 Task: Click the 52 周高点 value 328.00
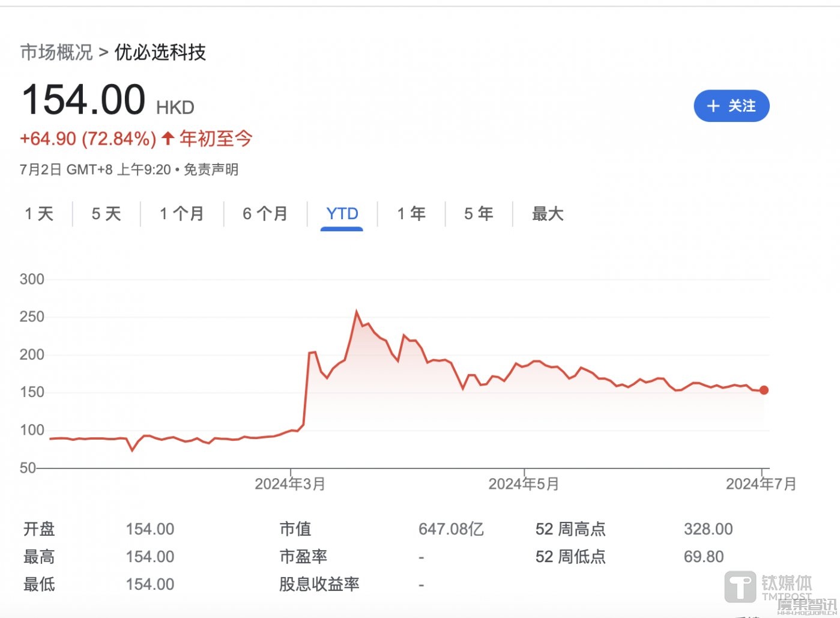(709, 529)
